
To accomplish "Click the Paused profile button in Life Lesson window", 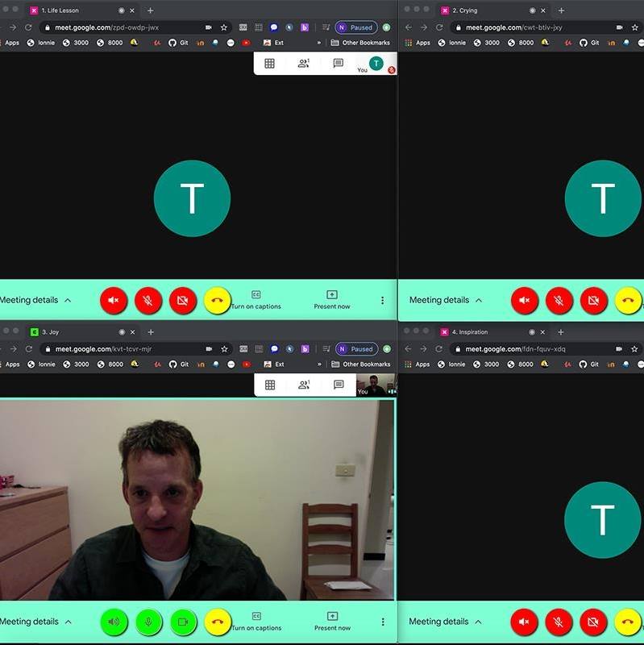I will pos(356,27).
